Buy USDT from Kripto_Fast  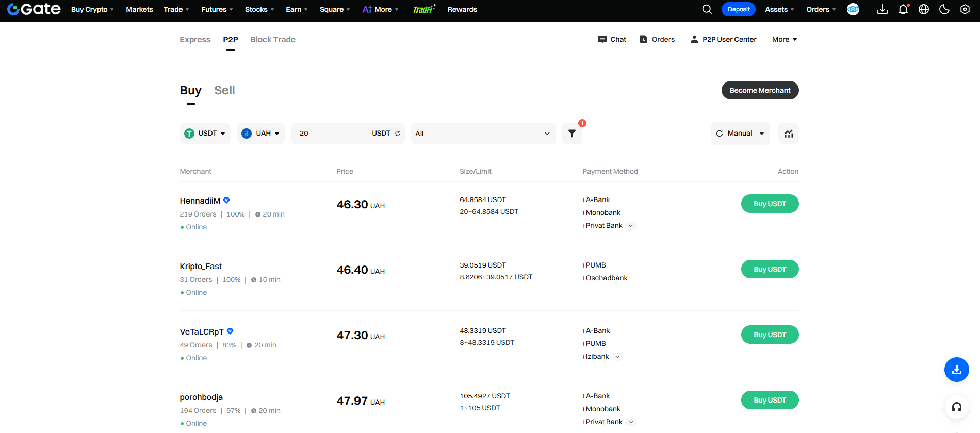[770, 269]
